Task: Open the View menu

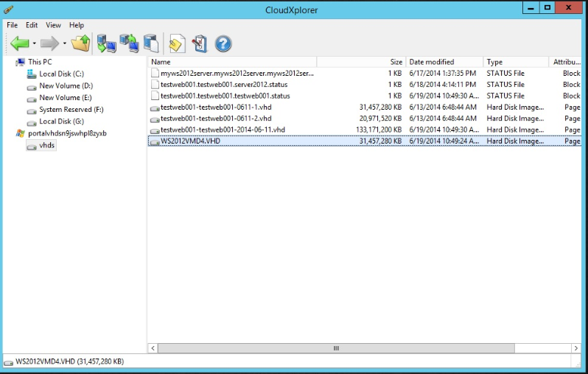Action: pos(53,25)
